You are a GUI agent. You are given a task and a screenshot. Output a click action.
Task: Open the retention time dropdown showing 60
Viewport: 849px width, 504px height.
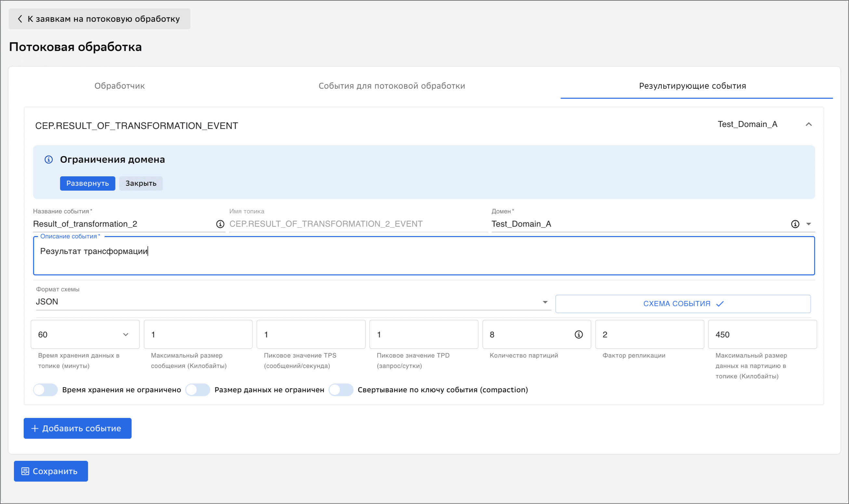pos(85,334)
